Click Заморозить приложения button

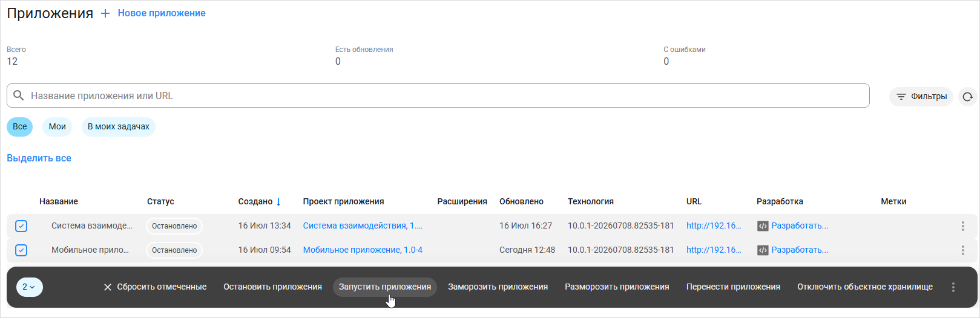498,287
